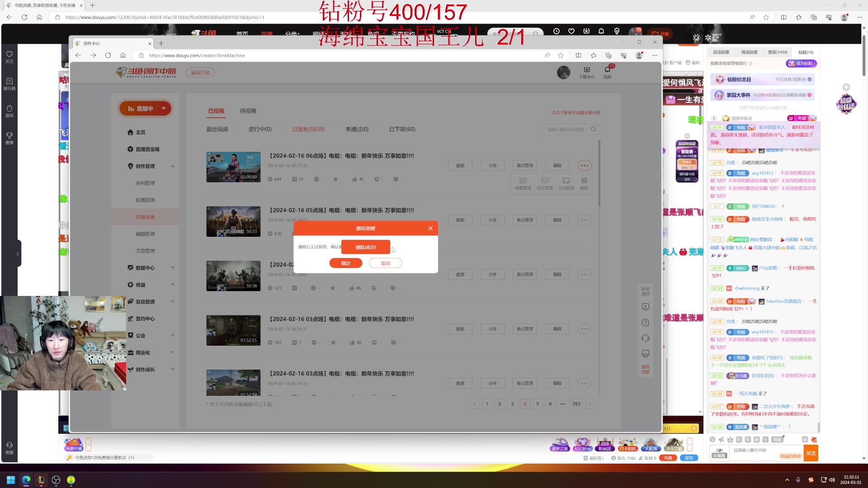
Task: Switch to the 待投稿 tab
Action: point(248,111)
